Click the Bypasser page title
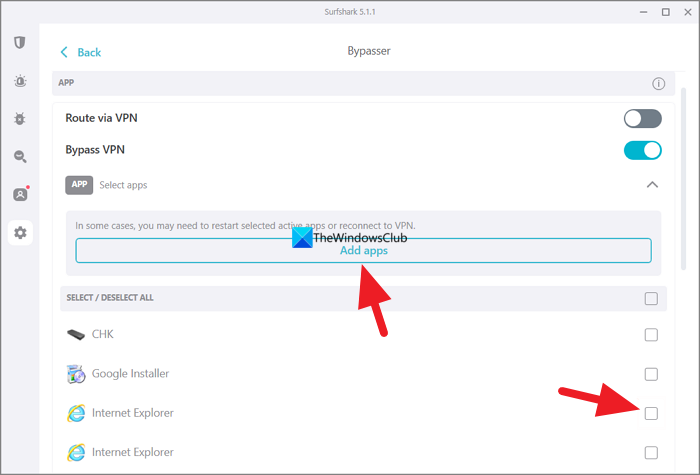This screenshot has width=700, height=475. 369,51
